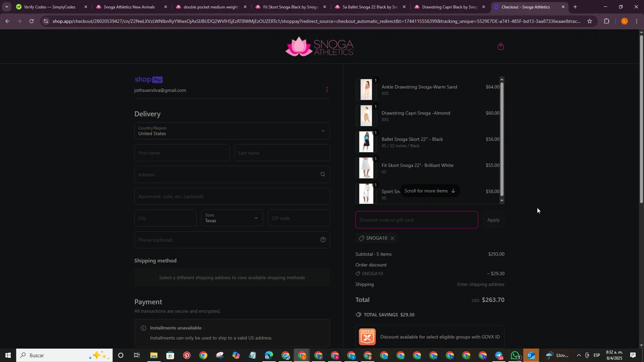This screenshot has height=362, width=644.
Task: Click the SNOGA10 applied discount tag
Action: (376, 238)
